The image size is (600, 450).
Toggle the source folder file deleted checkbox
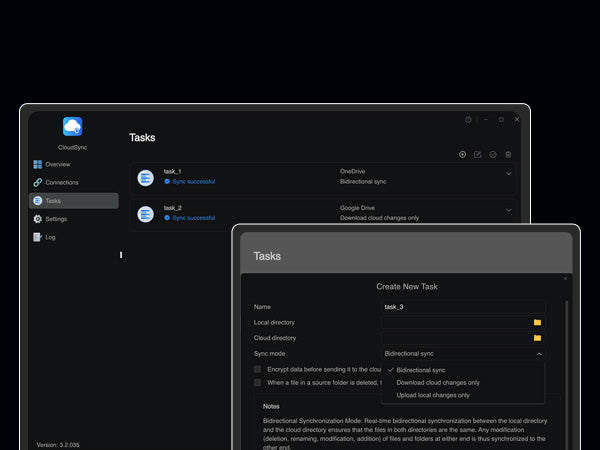pos(257,382)
